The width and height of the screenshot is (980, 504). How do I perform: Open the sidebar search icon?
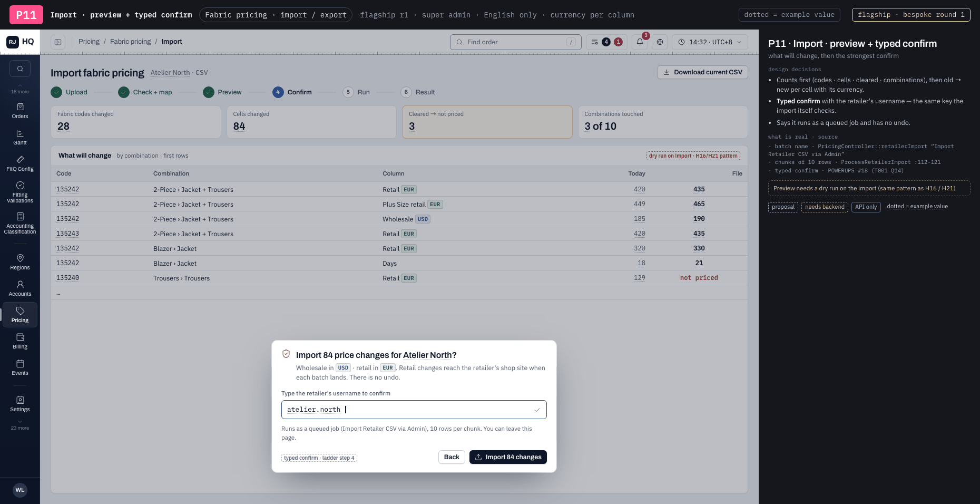(20, 69)
